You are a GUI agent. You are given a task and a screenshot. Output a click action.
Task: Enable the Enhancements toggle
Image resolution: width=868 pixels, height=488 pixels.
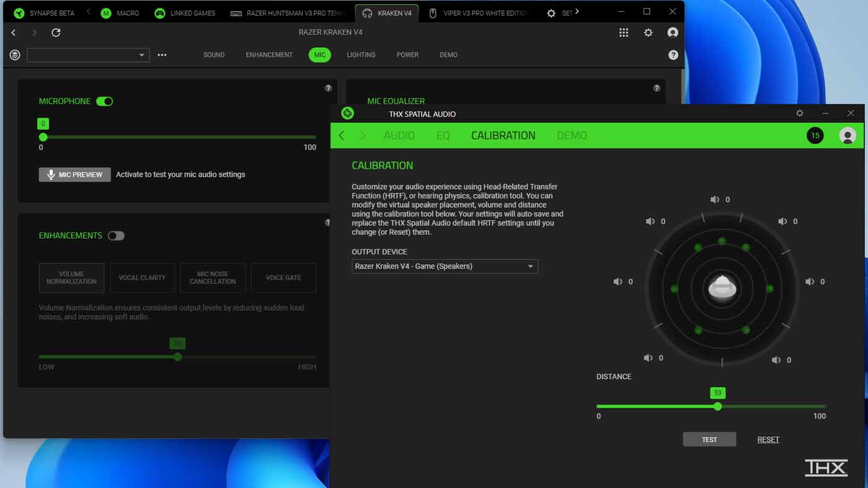116,236
